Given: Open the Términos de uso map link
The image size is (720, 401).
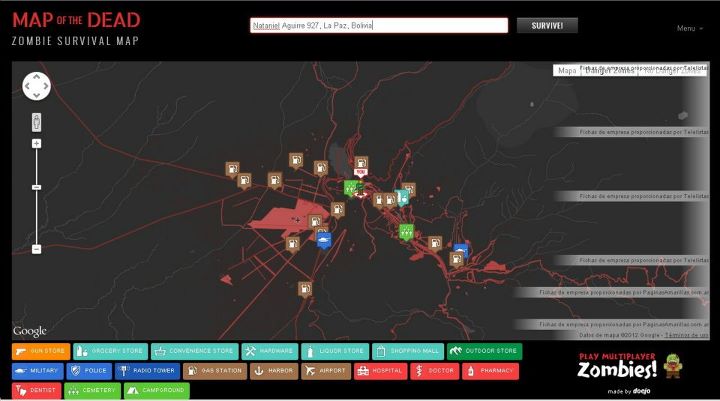Looking at the screenshot, I should coord(687,335).
